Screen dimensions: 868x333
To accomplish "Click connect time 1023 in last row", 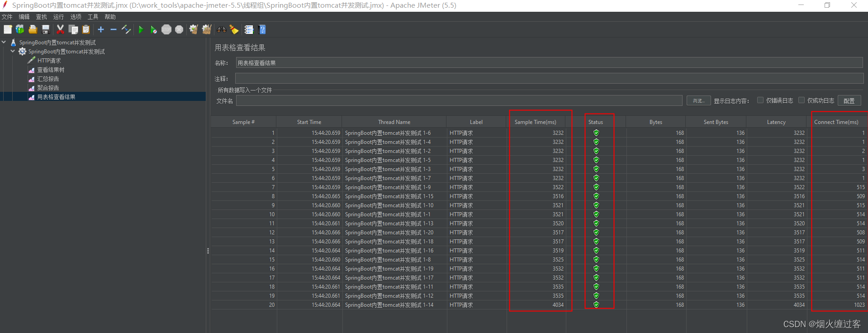I will tap(859, 305).
